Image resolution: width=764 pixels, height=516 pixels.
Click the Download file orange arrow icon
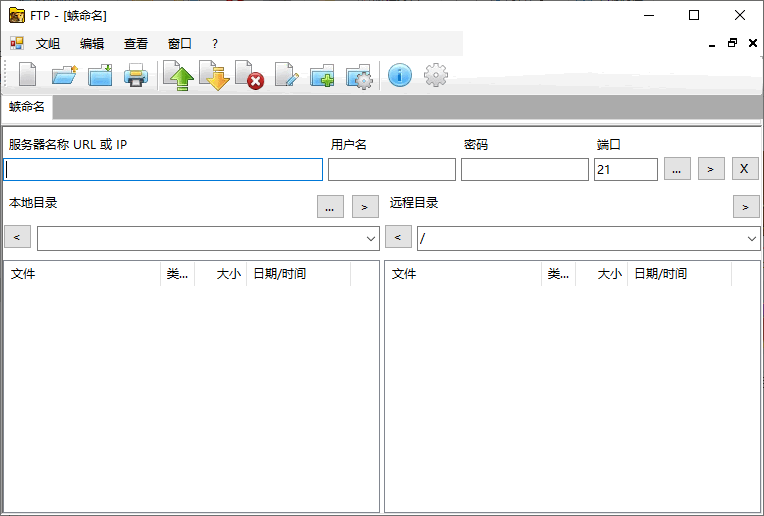coord(214,76)
